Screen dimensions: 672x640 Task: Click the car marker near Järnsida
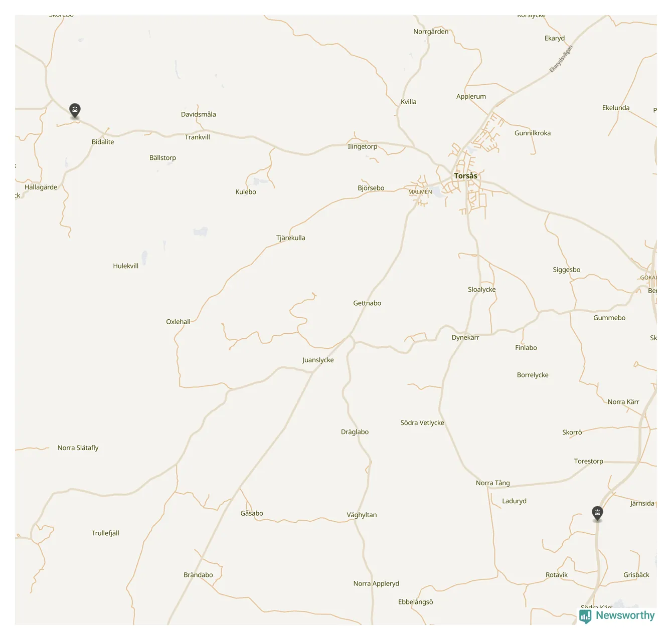[597, 514]
